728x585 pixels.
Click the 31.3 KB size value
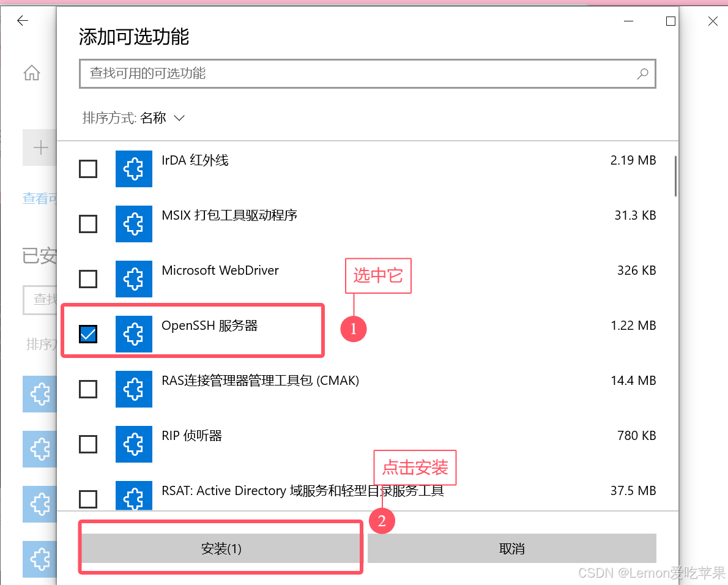635,215
